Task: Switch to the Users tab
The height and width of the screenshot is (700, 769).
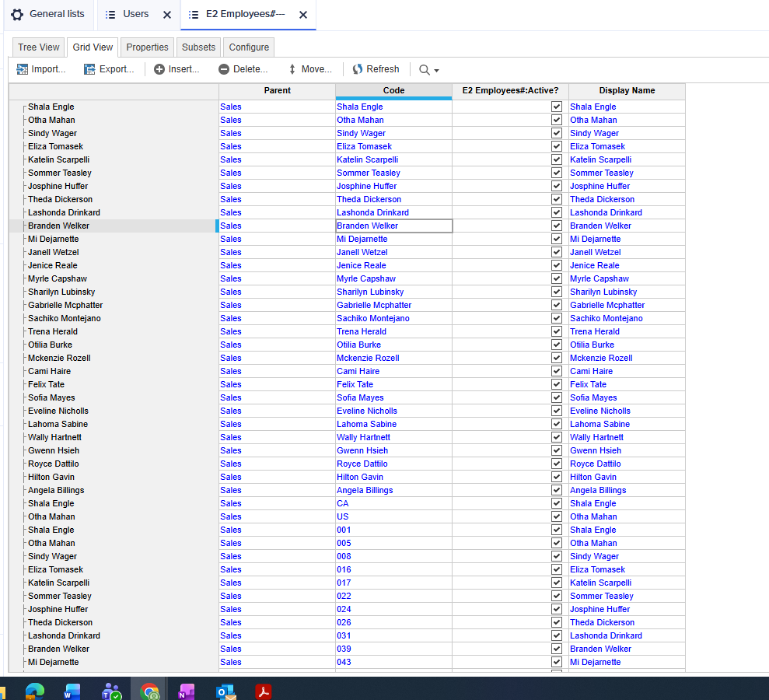Action: 128,14
